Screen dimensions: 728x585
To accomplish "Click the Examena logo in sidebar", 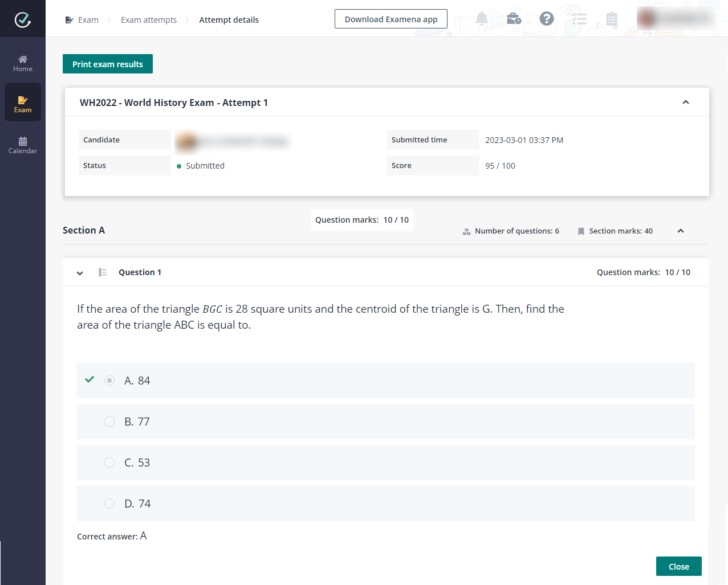I will (23, 19).
